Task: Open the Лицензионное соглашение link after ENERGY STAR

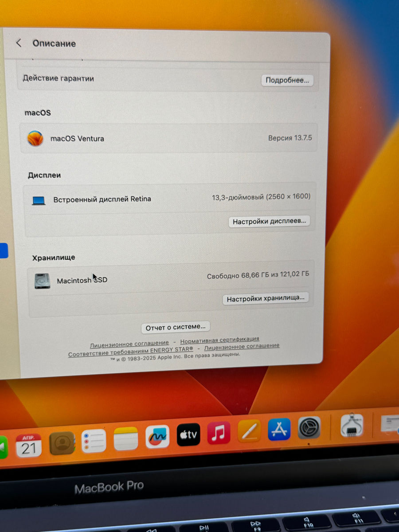Action: pos(242,347)
